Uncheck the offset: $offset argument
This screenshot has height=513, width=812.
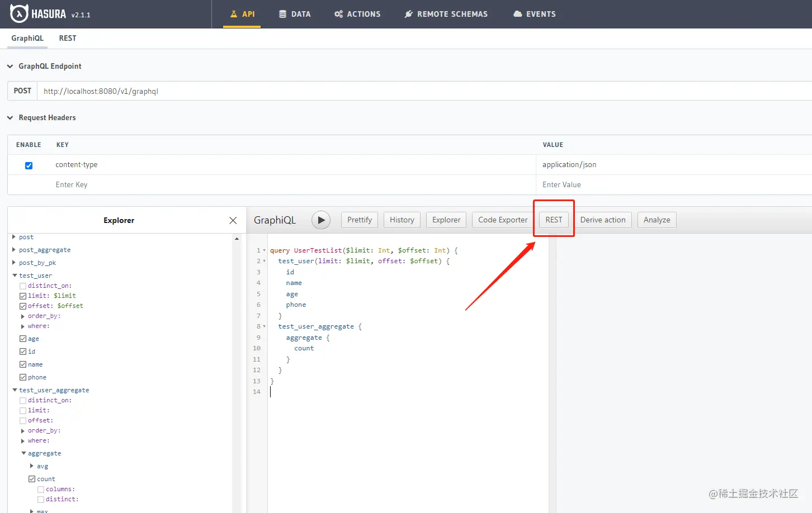pos(23,306)
